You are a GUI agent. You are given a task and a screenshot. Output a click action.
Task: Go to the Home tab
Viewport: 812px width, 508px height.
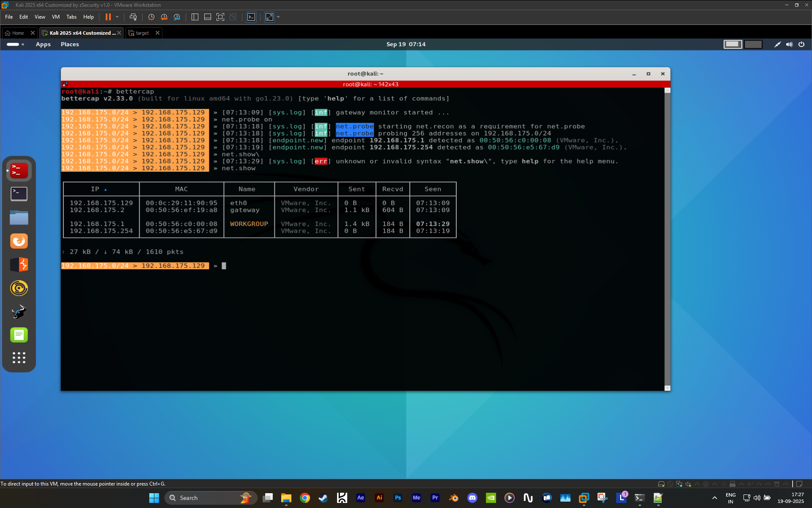point(18,33)
